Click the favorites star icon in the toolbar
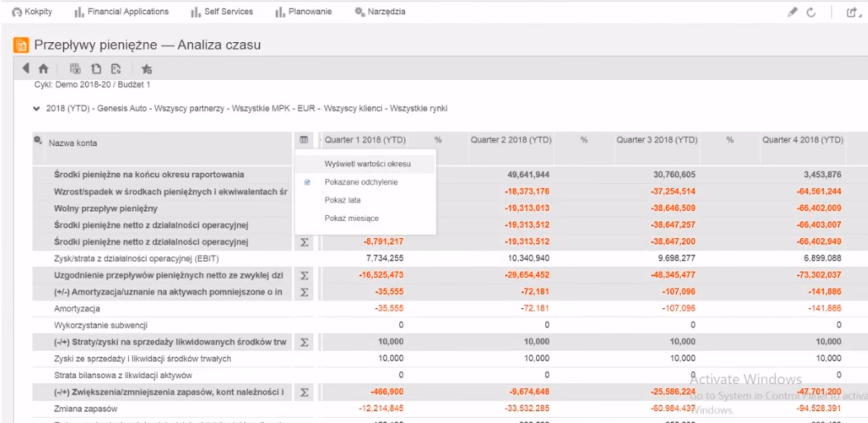Viewport: 868px width, 423px height. 146,69
